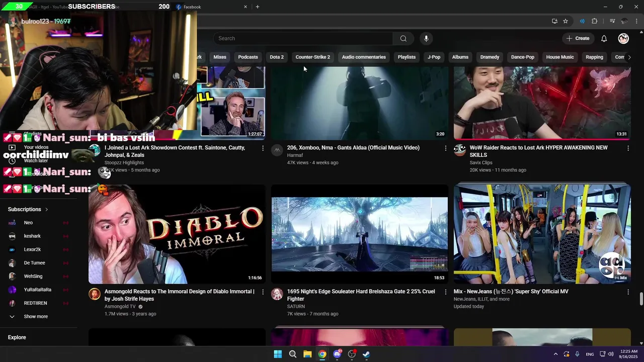Open options for Lost Ark Showdown video

[263, 148]
